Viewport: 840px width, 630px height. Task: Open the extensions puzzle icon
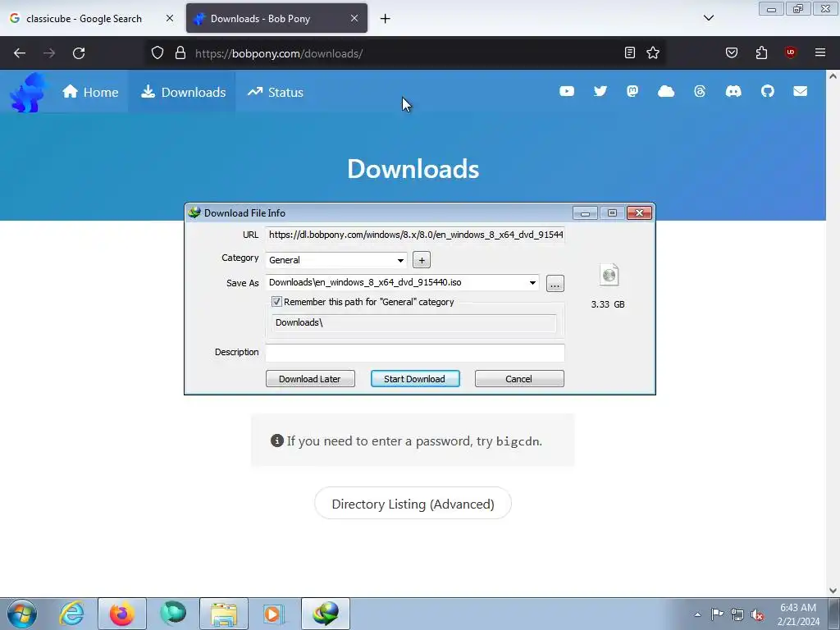point(761,52)
